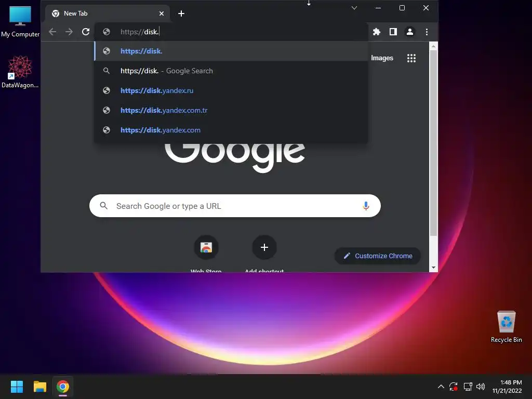Open the Google apps grid
The width and height of the screenshot is (532, 399).
411,58
